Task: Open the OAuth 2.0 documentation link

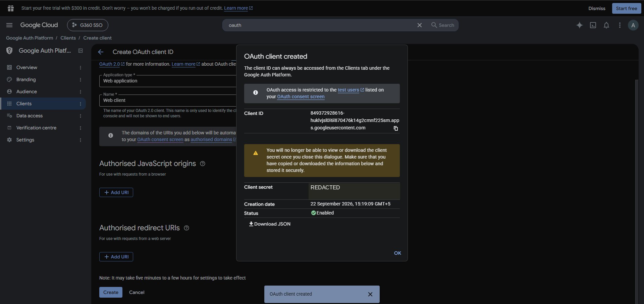Action: pos(112,64)
